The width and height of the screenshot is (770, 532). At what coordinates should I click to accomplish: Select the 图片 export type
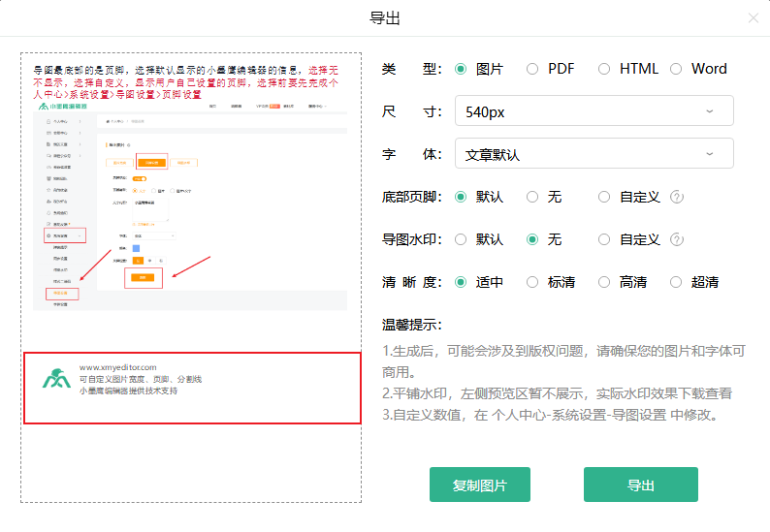click(460, 69)
